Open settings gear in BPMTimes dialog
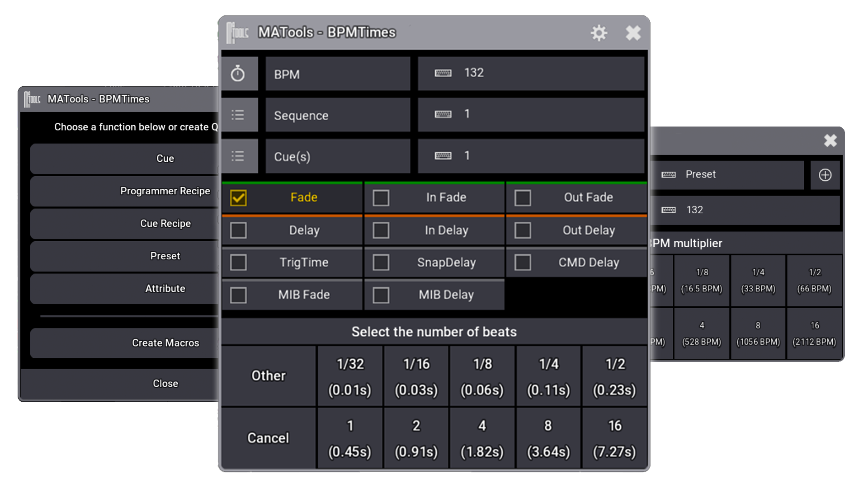 (x=599, y=33)
